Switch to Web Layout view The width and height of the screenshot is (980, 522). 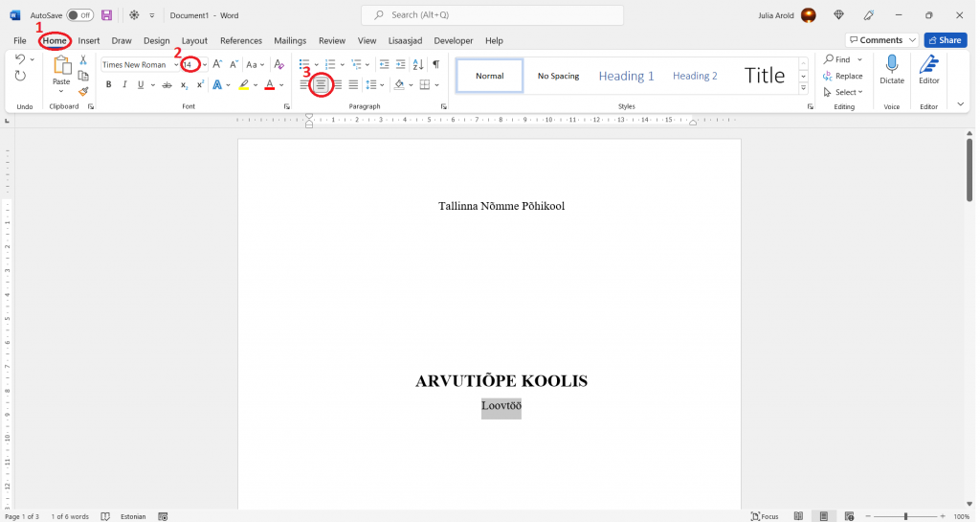tap(849, 516)
